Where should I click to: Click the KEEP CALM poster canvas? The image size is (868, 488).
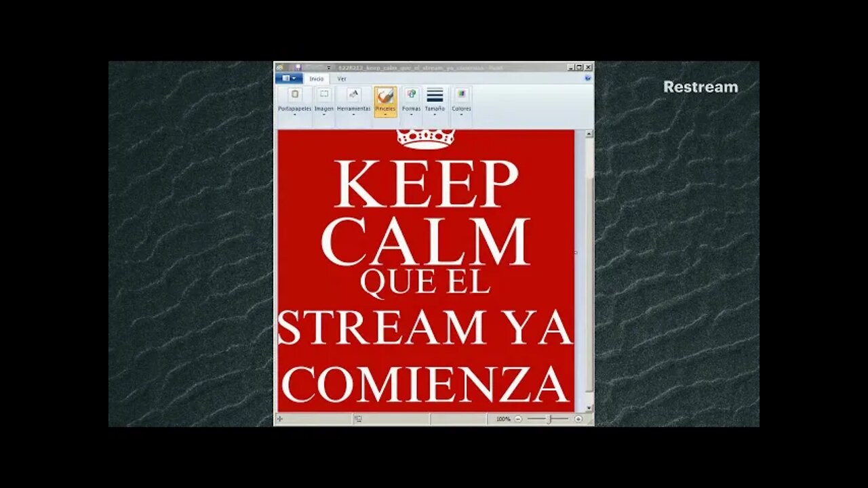coord(426,271)
